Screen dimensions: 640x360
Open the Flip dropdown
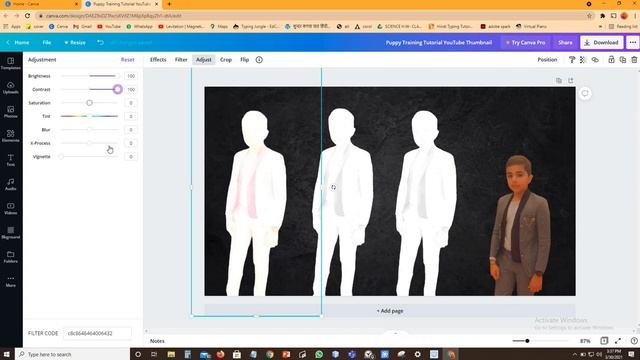coord(244,60)
